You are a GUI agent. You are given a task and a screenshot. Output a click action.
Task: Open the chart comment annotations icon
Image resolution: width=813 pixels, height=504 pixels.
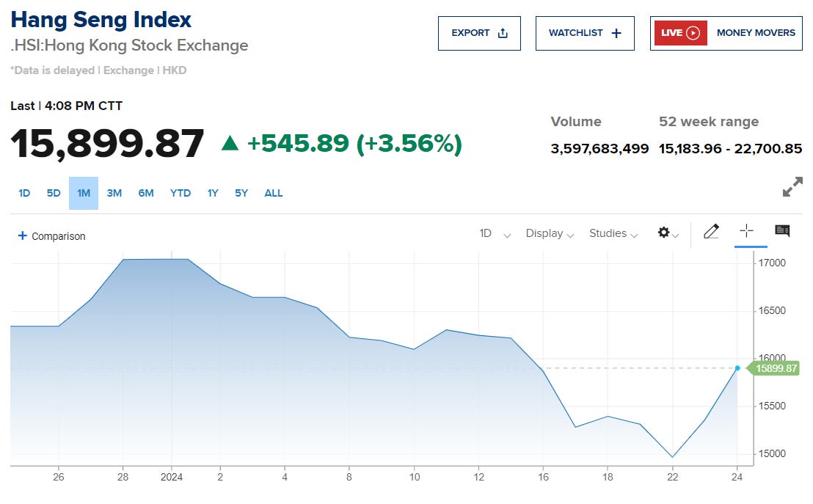[782, 232]
